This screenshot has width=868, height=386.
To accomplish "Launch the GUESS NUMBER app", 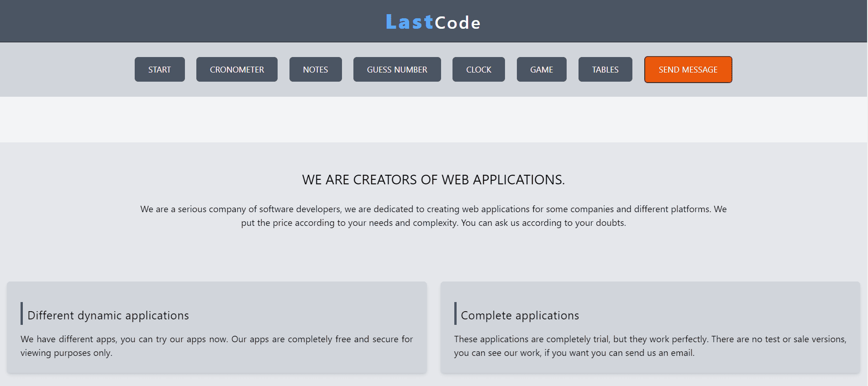I will click(x=397, y=69).
